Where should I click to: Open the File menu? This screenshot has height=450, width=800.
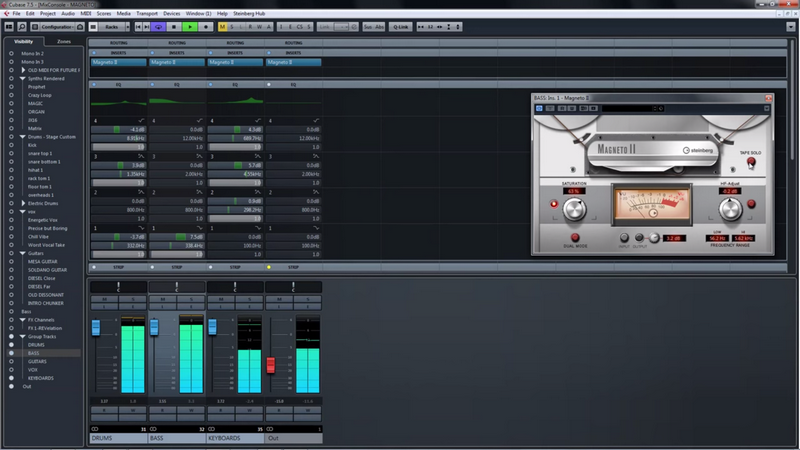(16, 13)
